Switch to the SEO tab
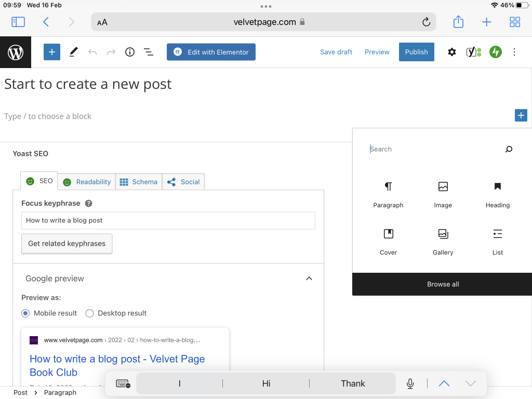532x399 pixels. [x=39, y=181]
